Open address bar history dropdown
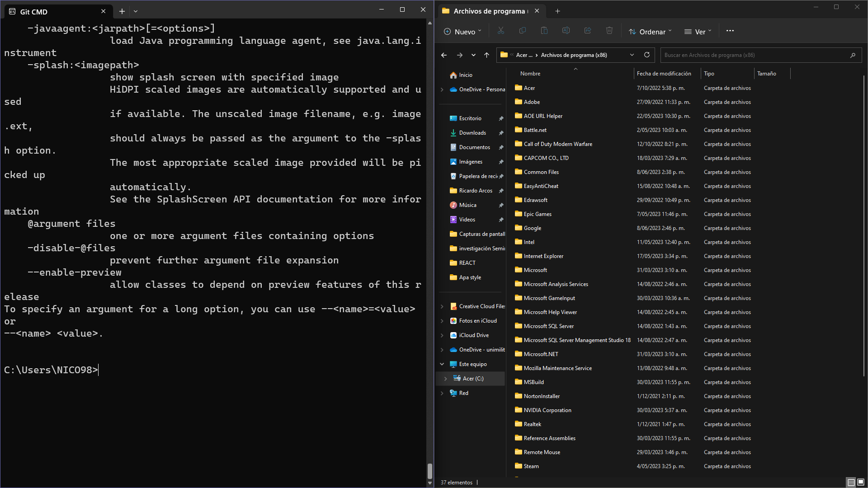The width and height of the screenshot is (868, 488). (632, 55)
